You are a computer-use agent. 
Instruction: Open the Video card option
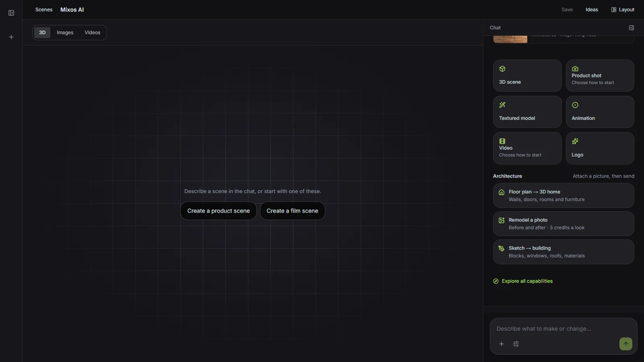pyautogui.click(x=527, y=148)
